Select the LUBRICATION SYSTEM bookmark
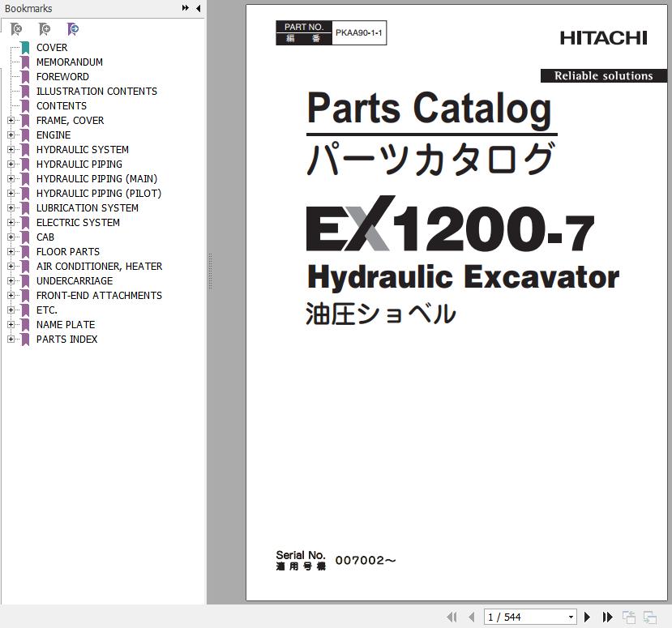672x628 pixels. (87, 207)
